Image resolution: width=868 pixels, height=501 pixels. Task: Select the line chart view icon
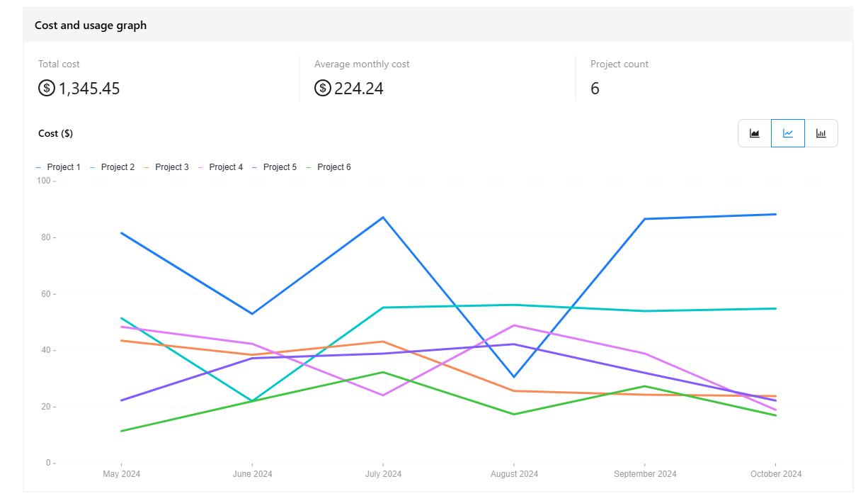tap(788, 133)
